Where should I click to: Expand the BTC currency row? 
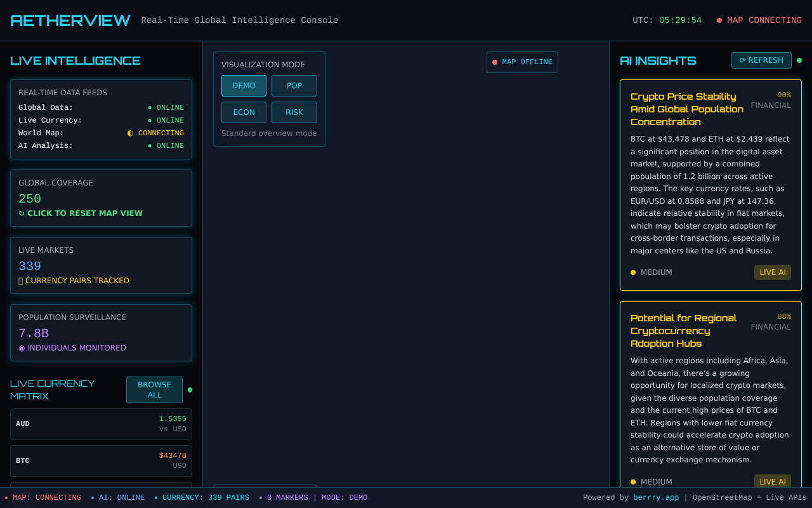pyautogui.click(x=101, y=460)
